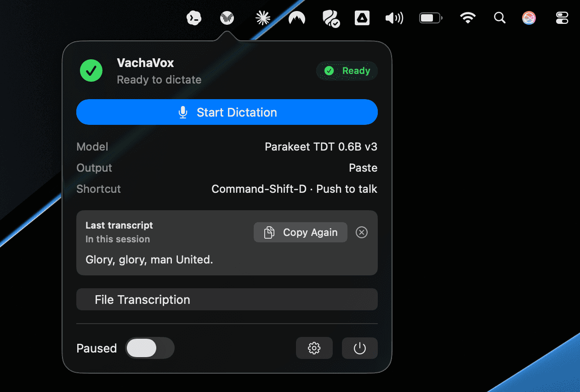Click the colorful Siri-style menu bar icon
The width and height of the screenshot is (580, 392).
tap(529, 18)
